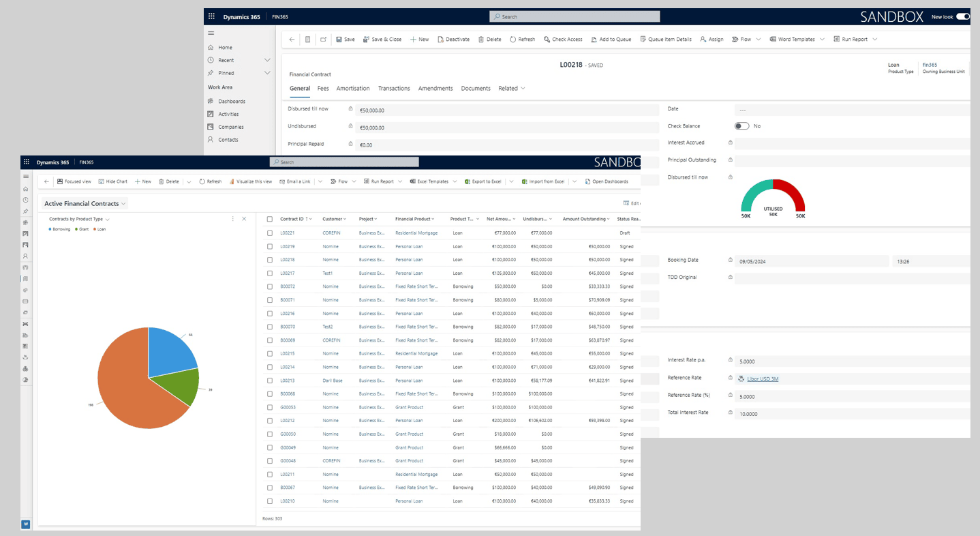Click Save & Close in contract form
The width and height of the screenshot is (980, 536).
[x=382, y=40]
